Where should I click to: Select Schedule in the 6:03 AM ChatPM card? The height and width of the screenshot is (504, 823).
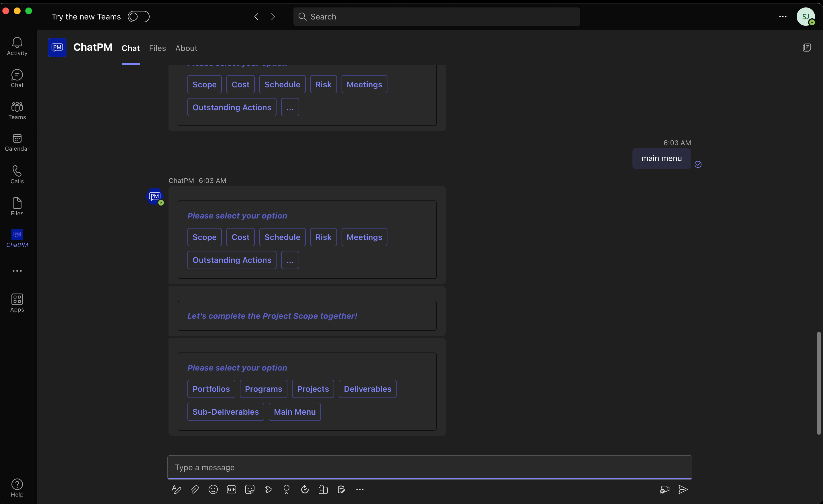[282, 237]
